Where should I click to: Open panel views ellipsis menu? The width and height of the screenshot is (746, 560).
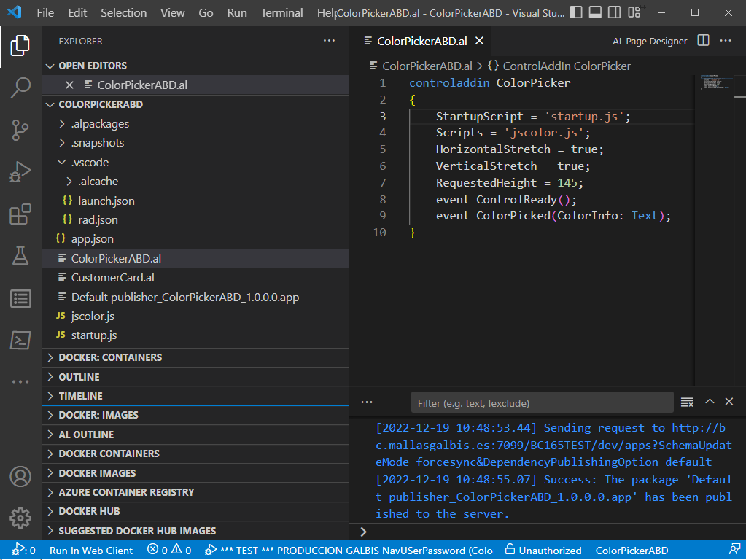[x=367, y=402]
